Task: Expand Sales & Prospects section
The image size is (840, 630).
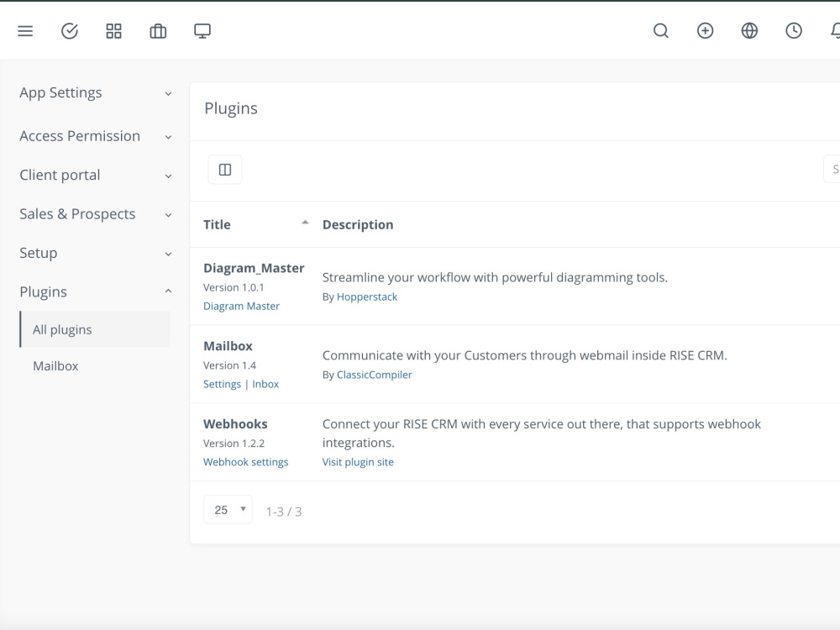Action: click(x=96, y=214)
